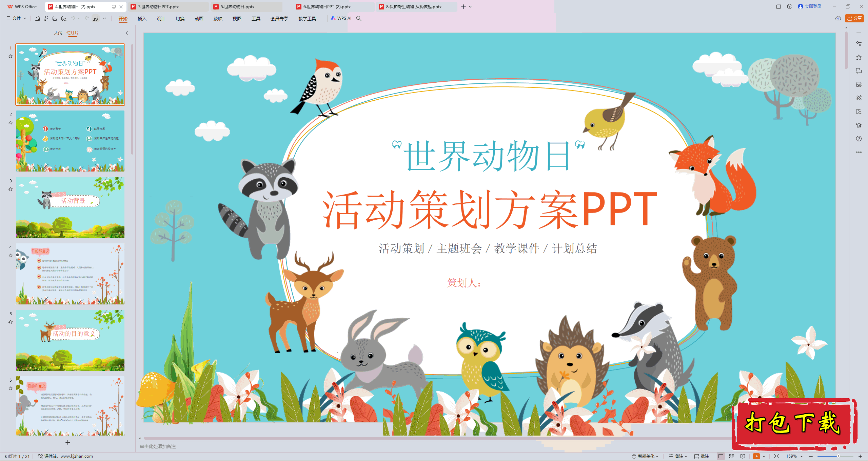
Task: Click the horizontal scrollbar below slide
Action: point(437,438)
